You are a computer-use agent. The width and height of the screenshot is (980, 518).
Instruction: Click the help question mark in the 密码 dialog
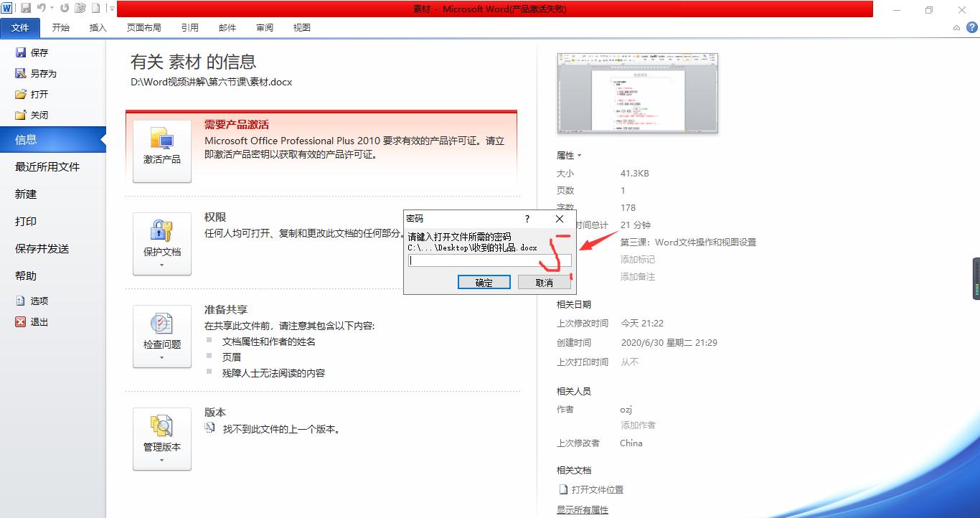[527, 219]
